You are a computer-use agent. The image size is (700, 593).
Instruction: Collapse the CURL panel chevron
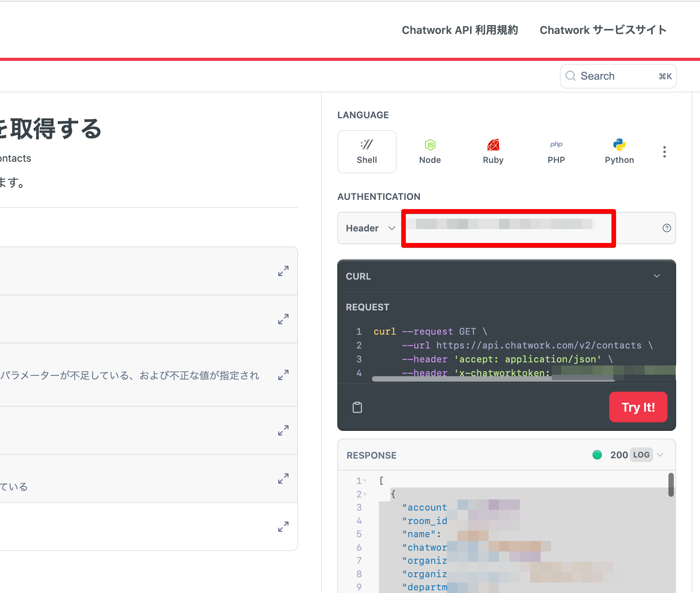tap(657, 276)
